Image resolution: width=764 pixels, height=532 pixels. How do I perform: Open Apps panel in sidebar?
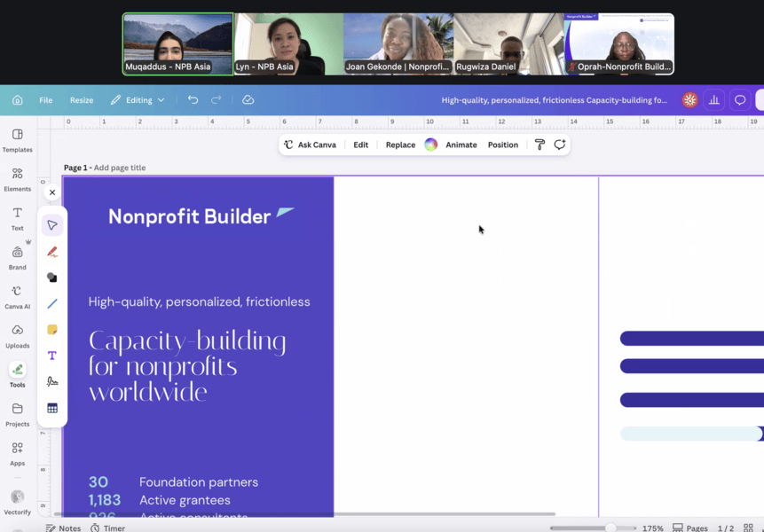coord(18,454)
